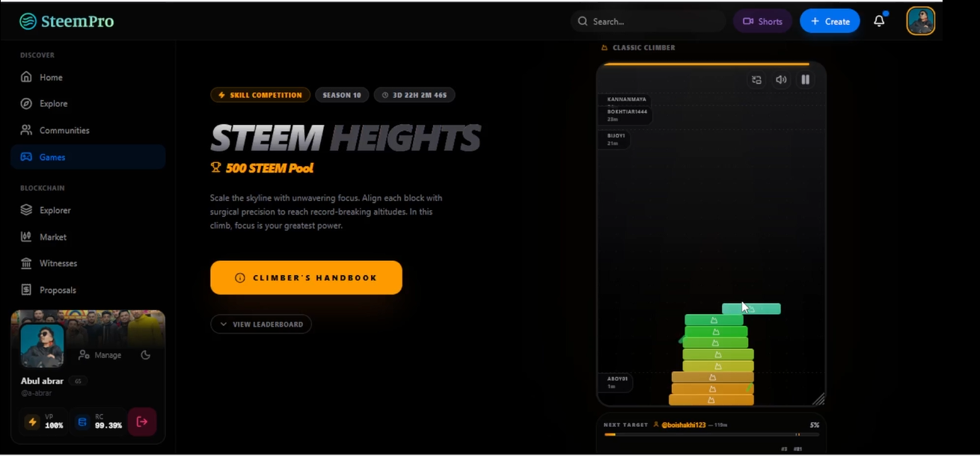This screenshot has height=456, width=980.
Task: Click the KANNANMAYA height marker
Action: [x=625, y=100]
